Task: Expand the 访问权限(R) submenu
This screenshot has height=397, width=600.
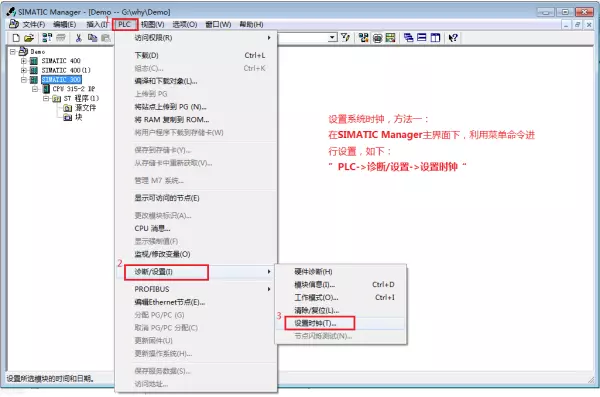Action: pos(196,38)
